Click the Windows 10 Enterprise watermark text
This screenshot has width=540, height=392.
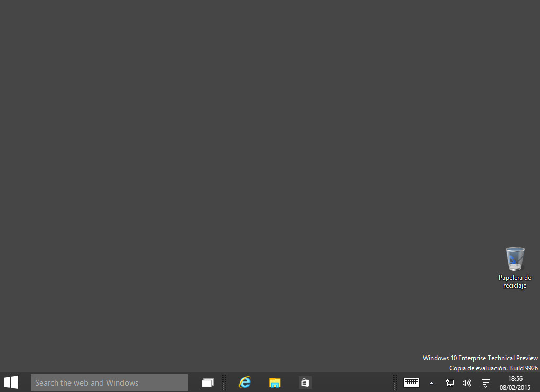[480, 358]
